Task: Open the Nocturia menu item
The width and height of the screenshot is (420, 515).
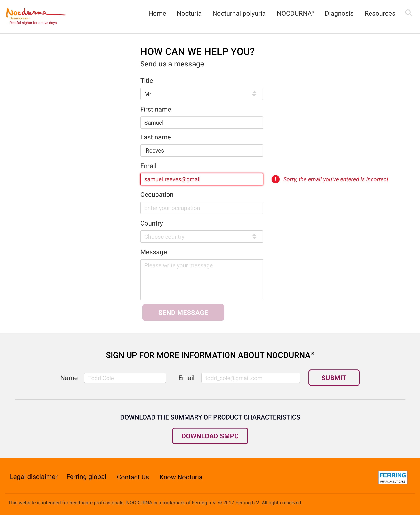Action: (x=189, y=13)
